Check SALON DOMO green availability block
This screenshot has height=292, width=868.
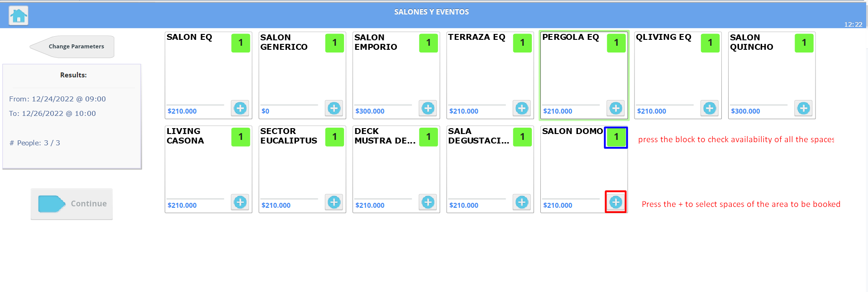pos(616,137)
